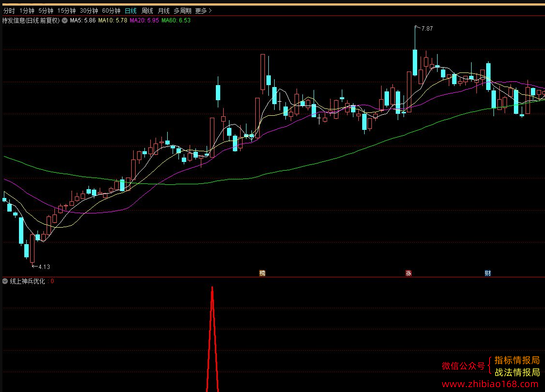545x392 pixels.
Task: Open dropdown arrow beside 线上神兵优化 indicator
Action: pyautogui.click(x=5, y=281)
